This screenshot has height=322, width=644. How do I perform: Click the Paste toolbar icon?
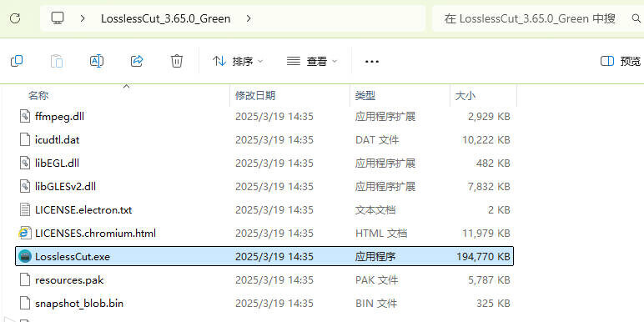tap(57, 61)
